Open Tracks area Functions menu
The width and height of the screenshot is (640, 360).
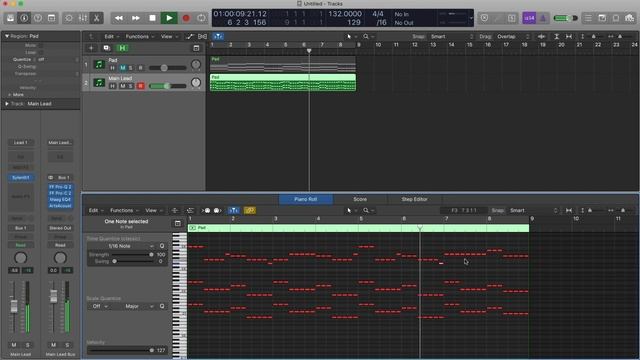[x=140, y=36]
